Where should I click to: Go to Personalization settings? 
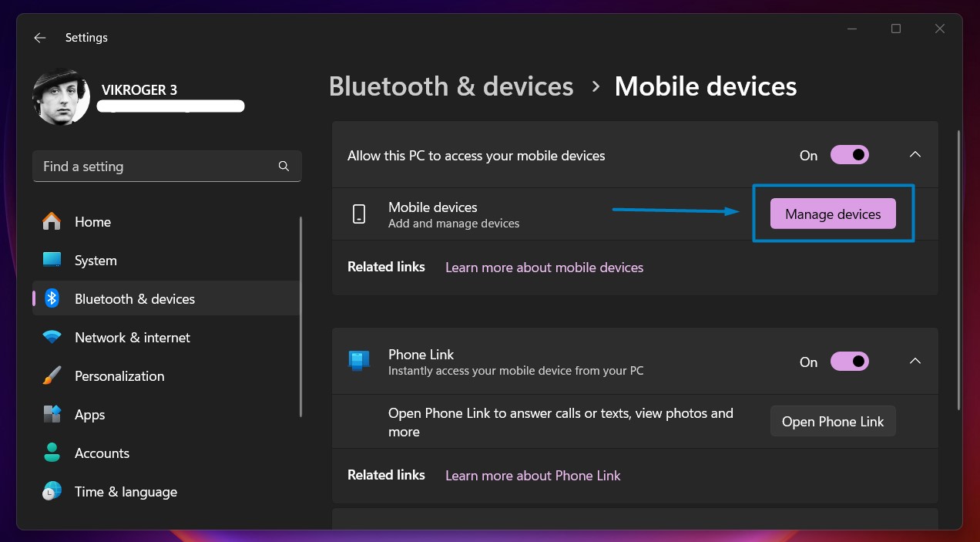166,376
